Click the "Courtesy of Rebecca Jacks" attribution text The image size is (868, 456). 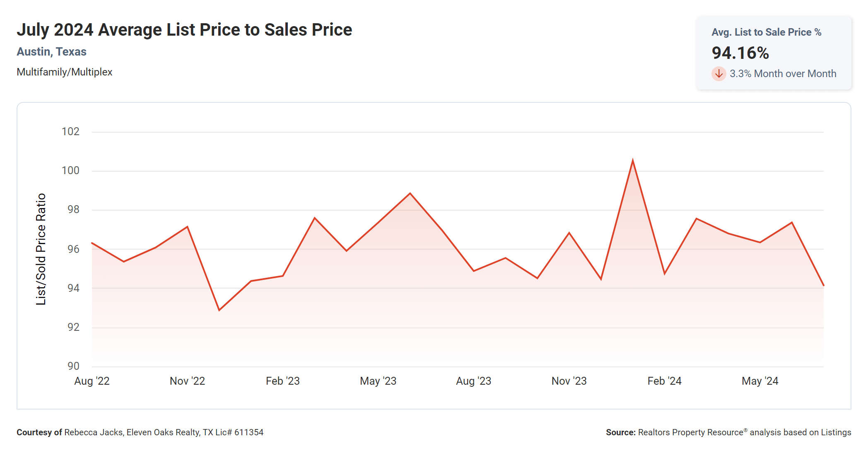140,432
